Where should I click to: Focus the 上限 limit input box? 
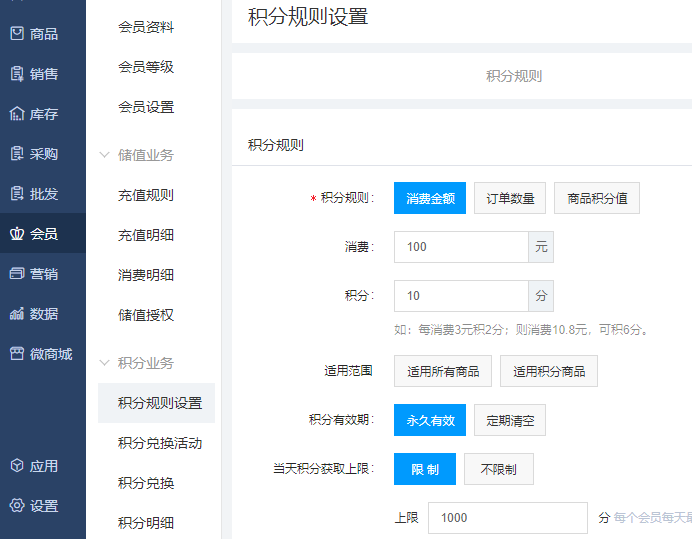507,518
